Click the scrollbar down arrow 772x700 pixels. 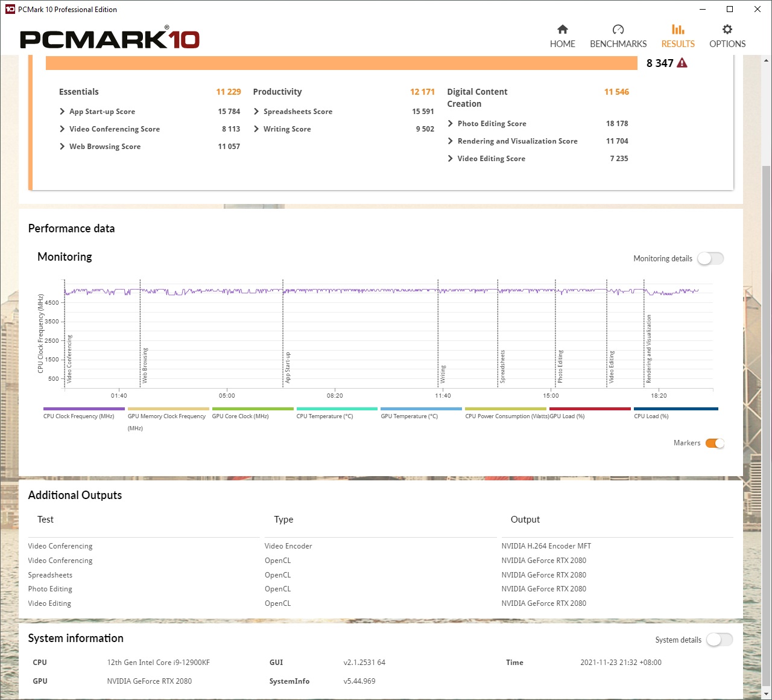coord(767,694)
